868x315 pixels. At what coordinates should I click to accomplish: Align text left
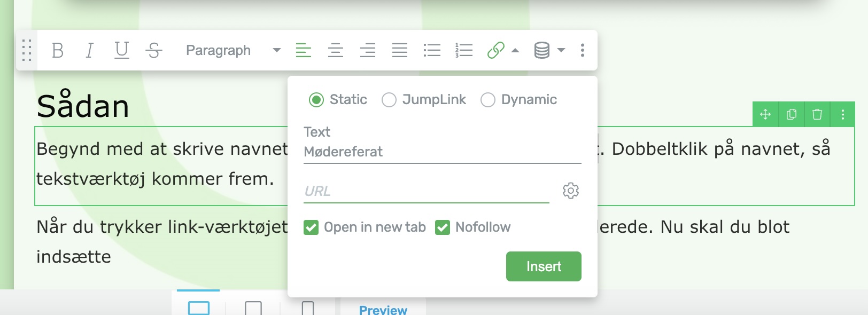304,50
